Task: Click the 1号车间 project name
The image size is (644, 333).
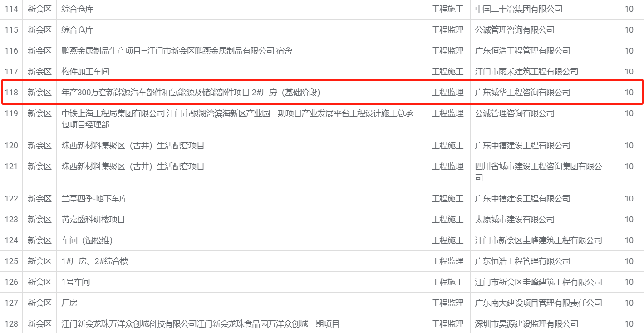Action: pyautogui.click(x=76, y=282)
